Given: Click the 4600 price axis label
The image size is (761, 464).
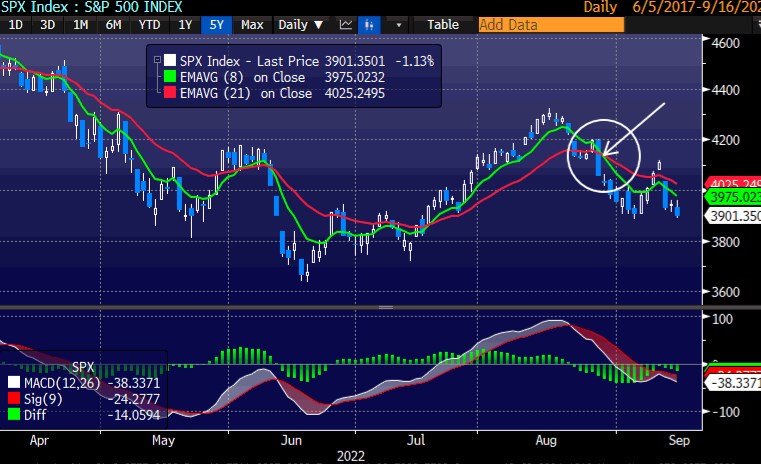Looking at the screenshot, I should [726, 43].
